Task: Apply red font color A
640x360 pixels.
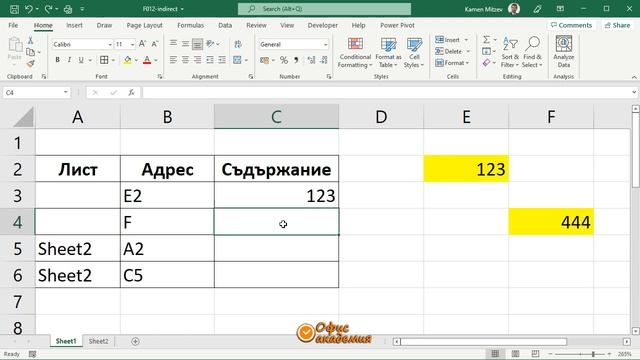Action: (147, 60)
